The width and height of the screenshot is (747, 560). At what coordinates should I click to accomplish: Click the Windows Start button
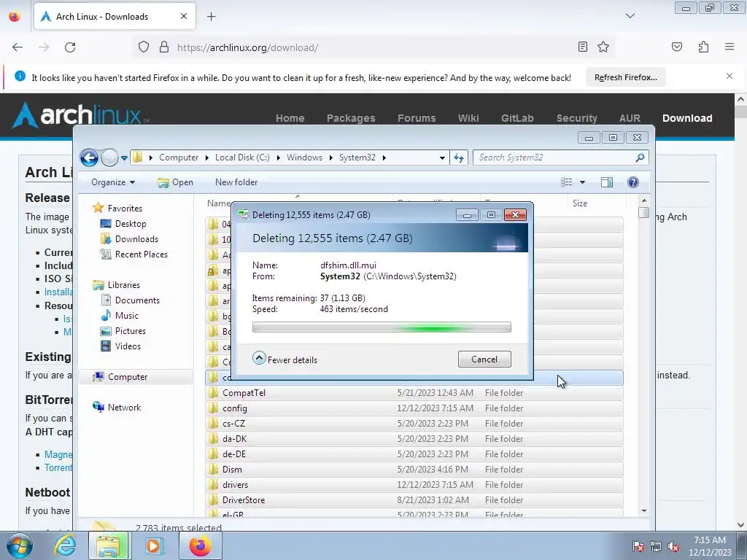[20, 545]
